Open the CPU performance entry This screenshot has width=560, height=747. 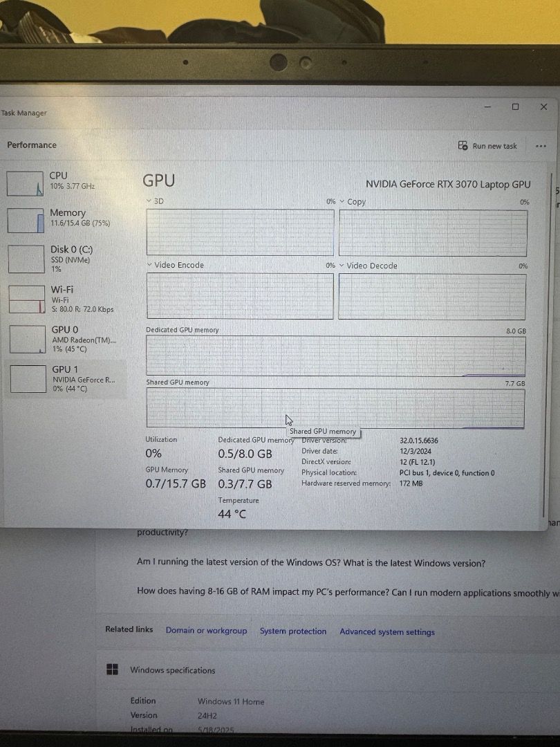pos(64,184)
